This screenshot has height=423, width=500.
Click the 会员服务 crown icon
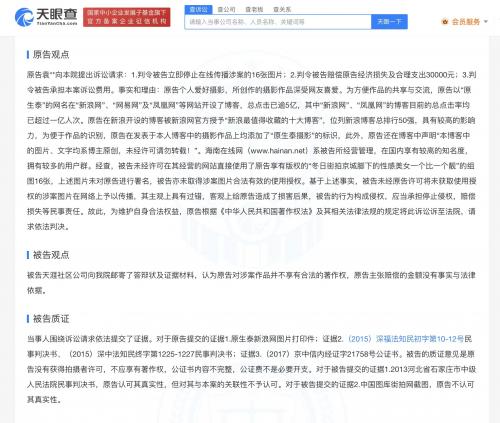tap(445, 22)
